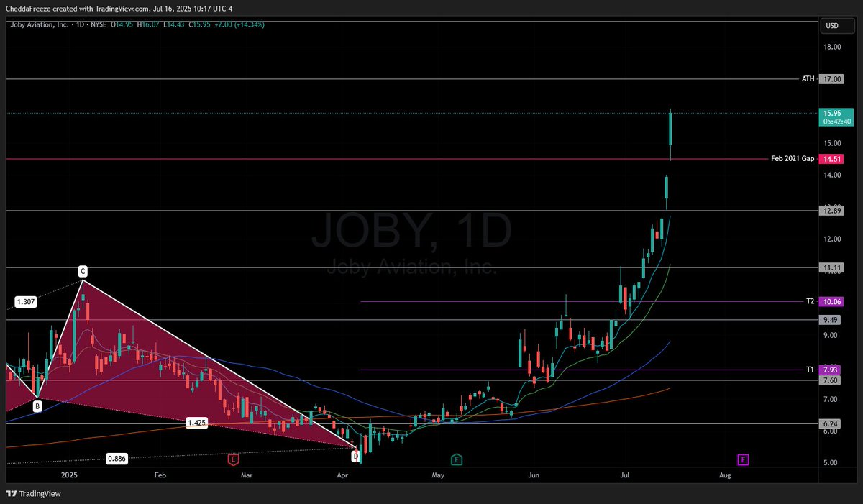Click the 2025 label on time axis
The image size is (863, 504).
click(69, 475)
